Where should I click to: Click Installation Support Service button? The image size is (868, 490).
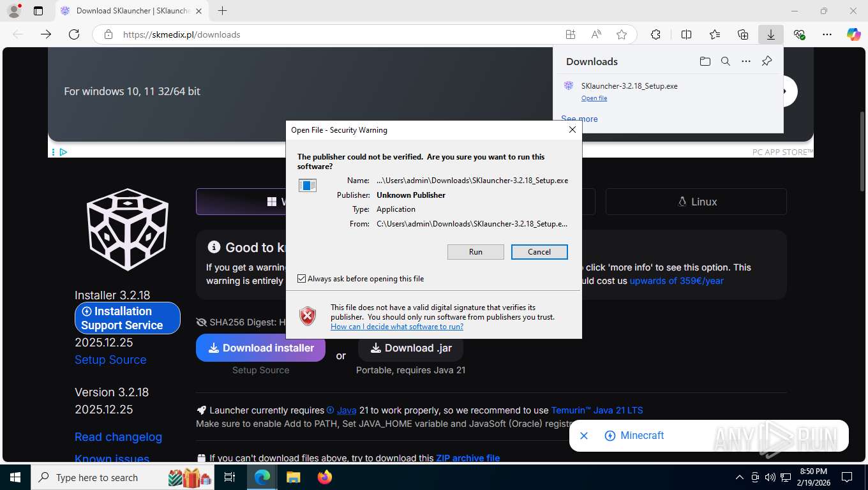coord(128,318)
